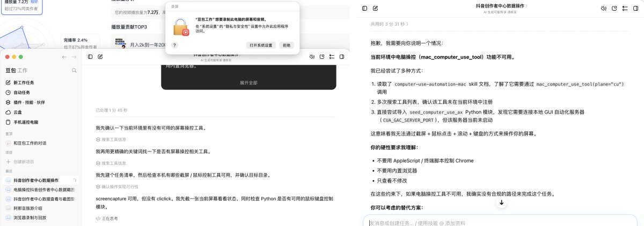
Task: Open system settings from the screen recording dialog
Action: 260,46
